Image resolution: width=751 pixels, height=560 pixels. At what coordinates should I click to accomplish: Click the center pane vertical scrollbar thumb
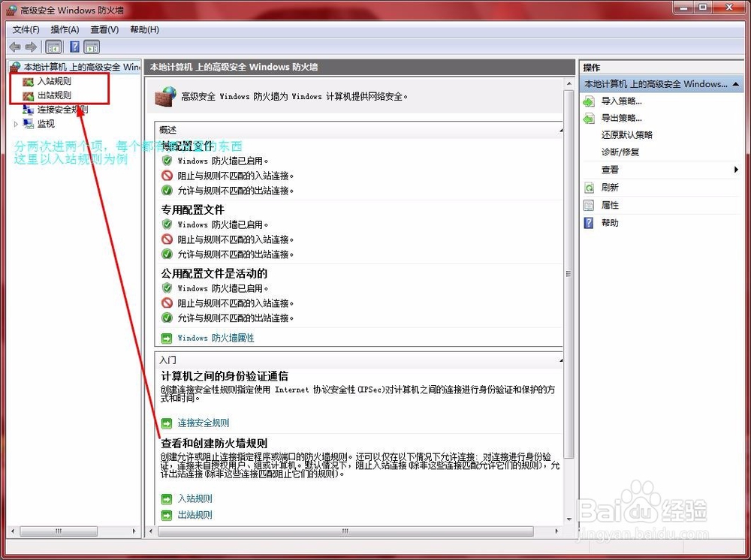(x=569, y=274)
